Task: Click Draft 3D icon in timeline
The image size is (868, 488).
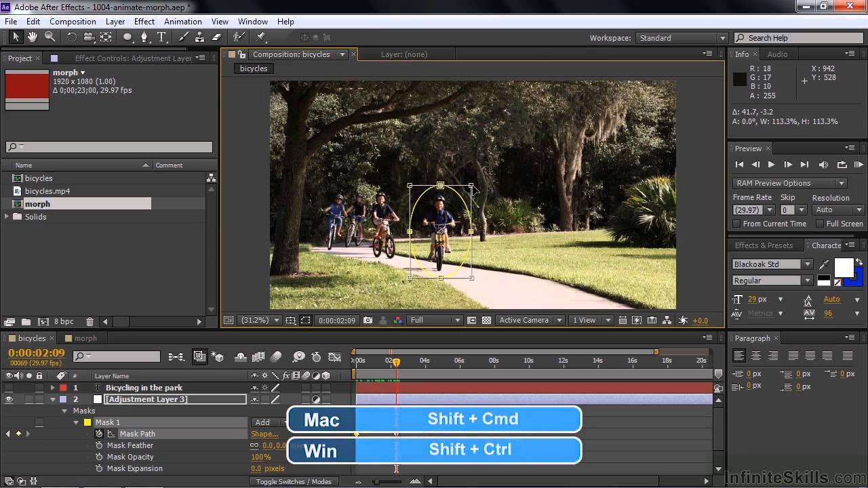Action: 218,357
